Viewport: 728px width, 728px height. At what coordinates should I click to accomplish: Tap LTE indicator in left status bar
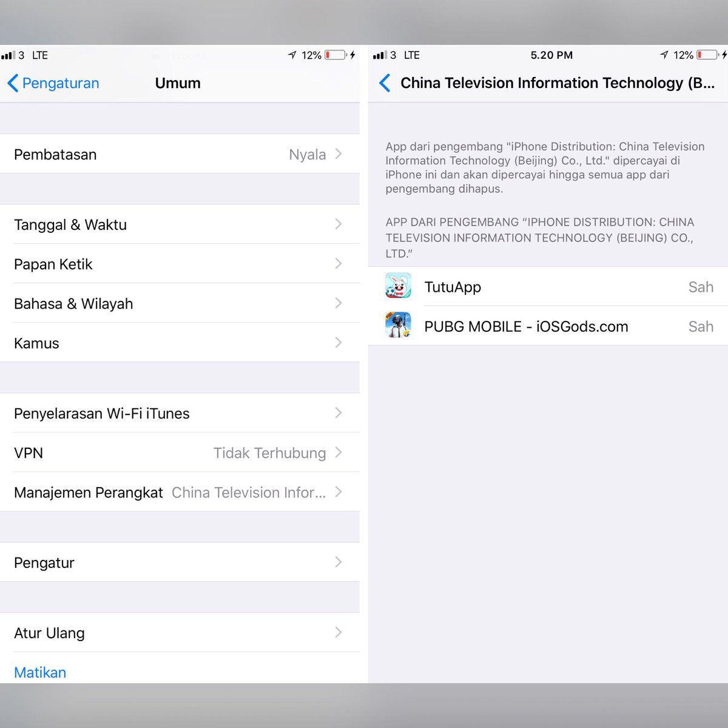click(x=40, y=55)
